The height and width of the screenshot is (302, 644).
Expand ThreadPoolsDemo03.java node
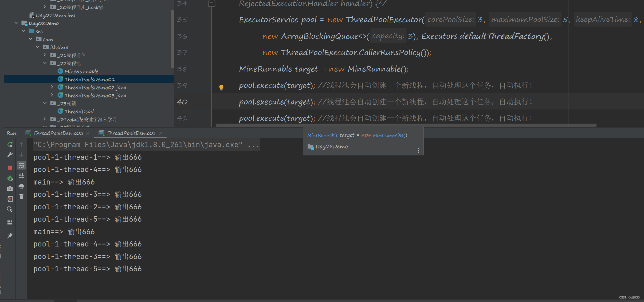click(x=52, y=95)
